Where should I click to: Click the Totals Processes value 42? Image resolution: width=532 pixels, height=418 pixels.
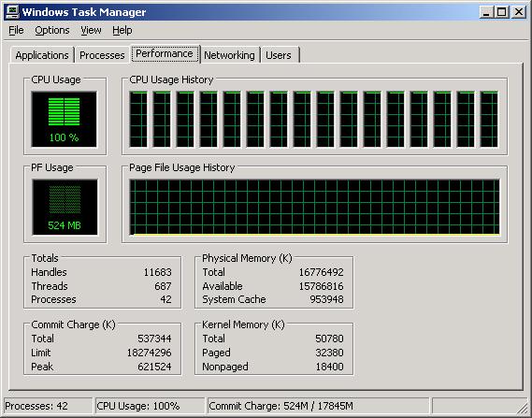pos(165,299)
